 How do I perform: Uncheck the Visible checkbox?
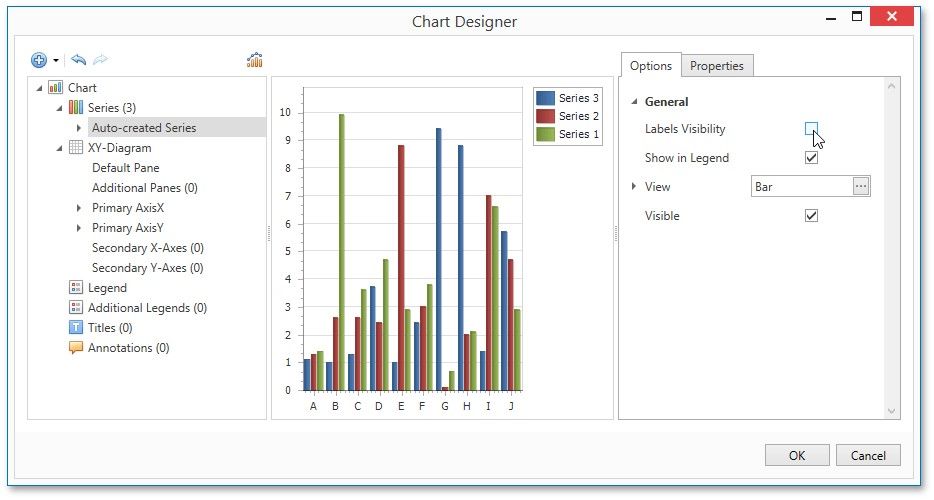tap(811, 216)
